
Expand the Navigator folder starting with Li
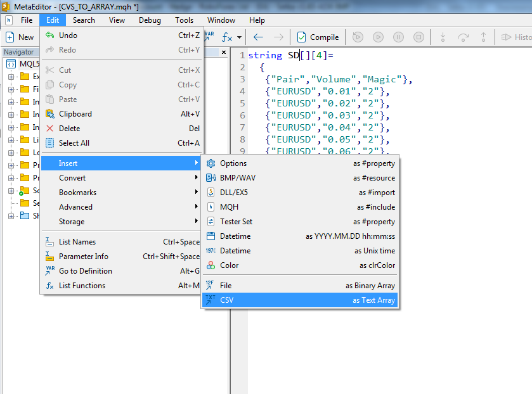[x=11, y=140]
